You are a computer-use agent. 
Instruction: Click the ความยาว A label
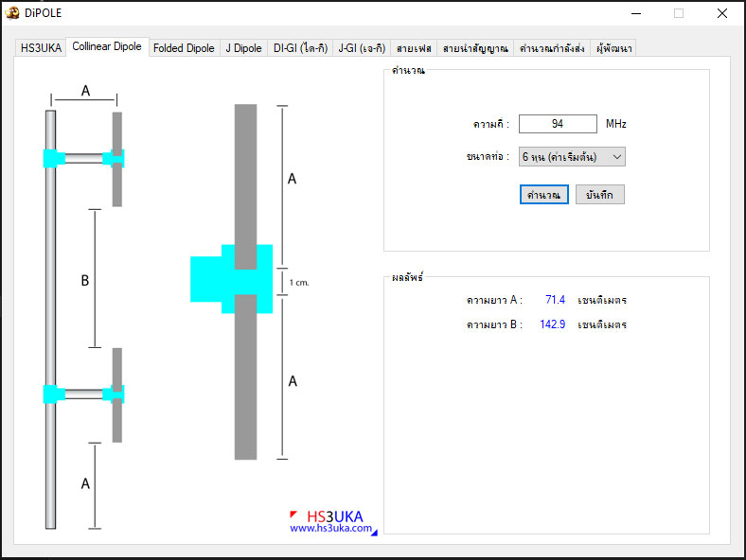[x=494, y=300]
